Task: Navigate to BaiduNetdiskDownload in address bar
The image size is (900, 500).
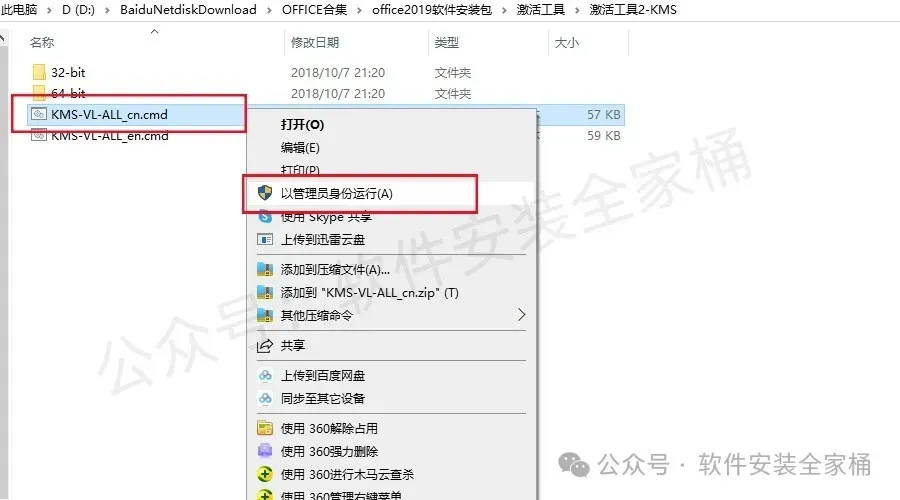Action: pos(188,10)
